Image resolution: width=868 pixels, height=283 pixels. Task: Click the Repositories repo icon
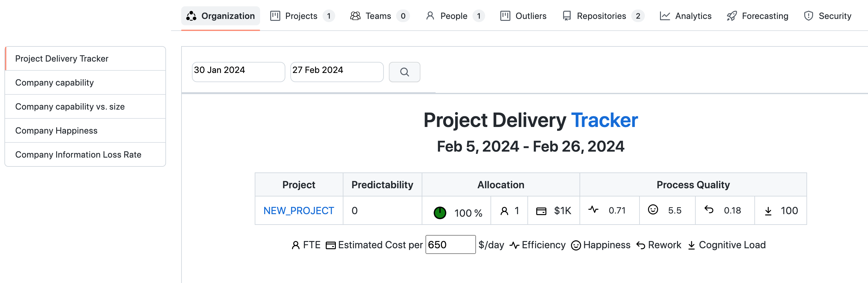(x=567, y=16)
